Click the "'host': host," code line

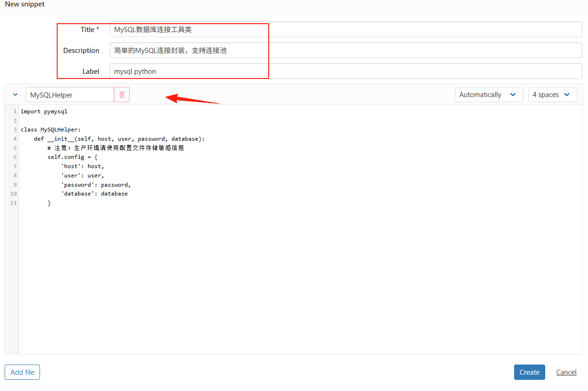point(83,166)
